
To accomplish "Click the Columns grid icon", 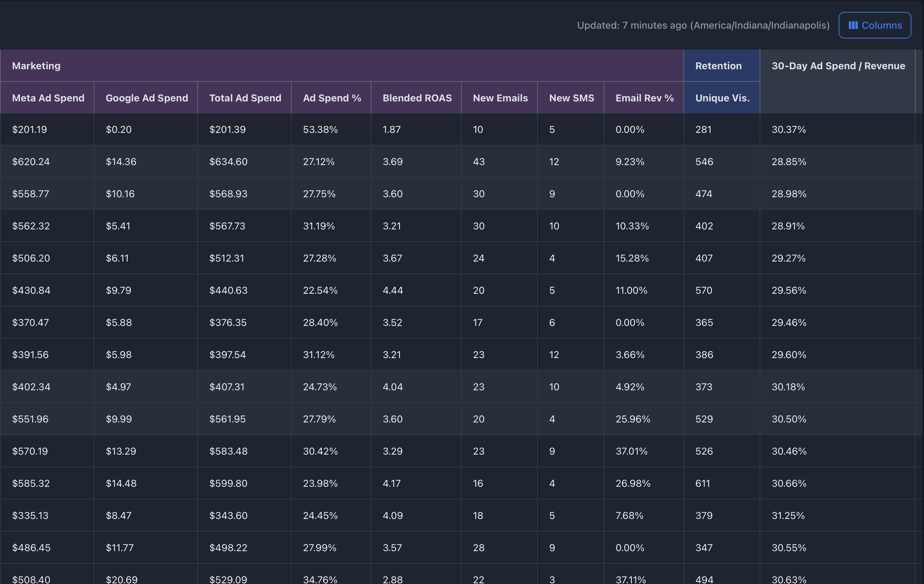I will coord(853,25).
